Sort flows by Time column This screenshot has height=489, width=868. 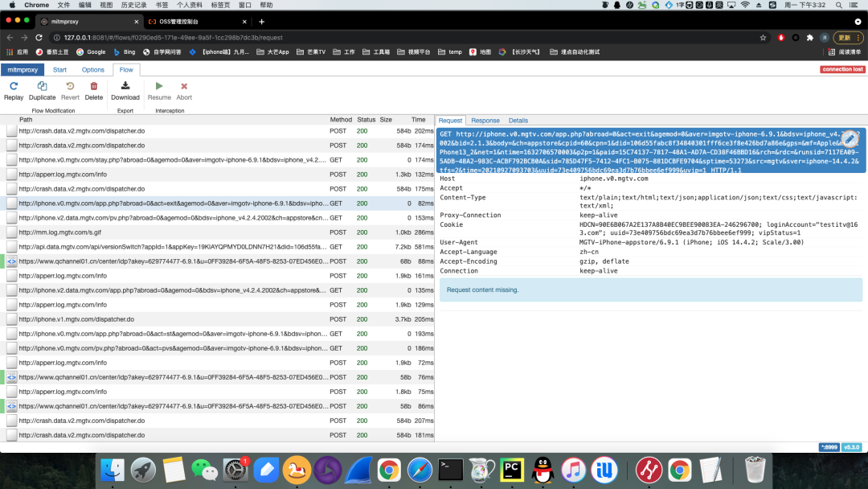(418, 120)
